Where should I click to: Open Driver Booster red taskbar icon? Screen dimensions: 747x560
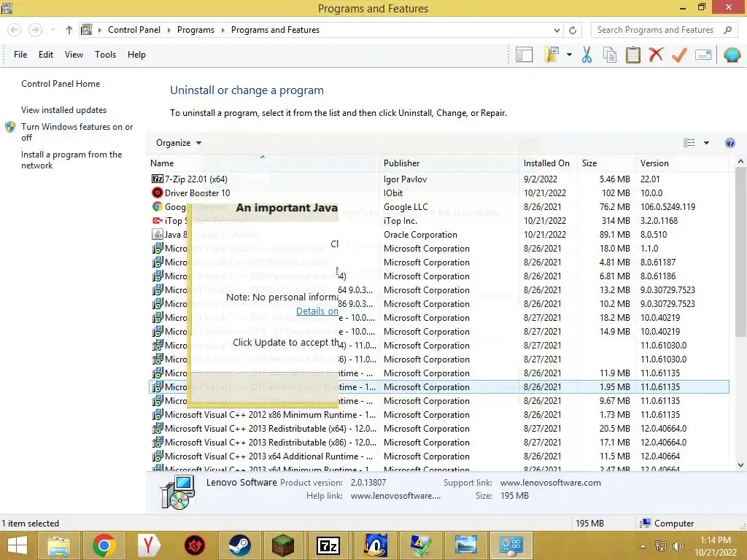(194, 545)
